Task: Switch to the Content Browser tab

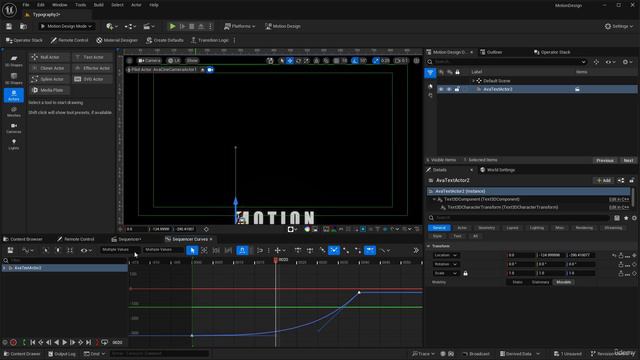Action: (23, 239)
